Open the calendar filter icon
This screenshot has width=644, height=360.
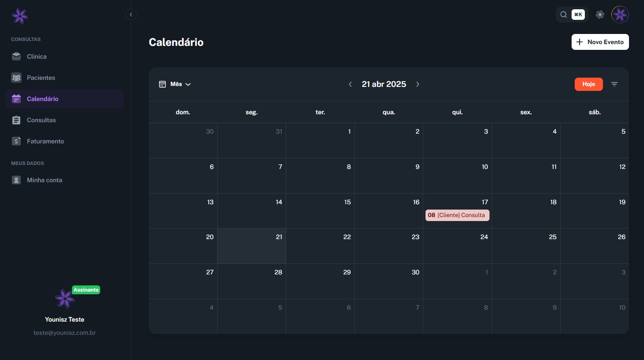[x=614, y=84]
